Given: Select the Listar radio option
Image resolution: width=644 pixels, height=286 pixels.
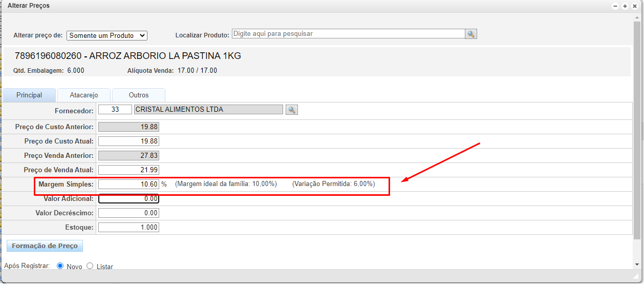Looking at the screenshot, I should [90, 266].
